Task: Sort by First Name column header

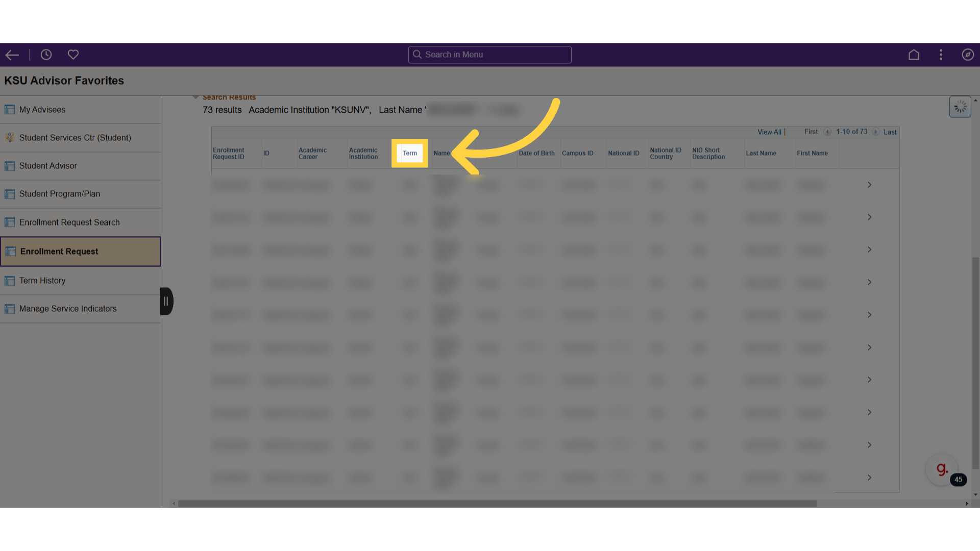Action: tap(812, 153)
